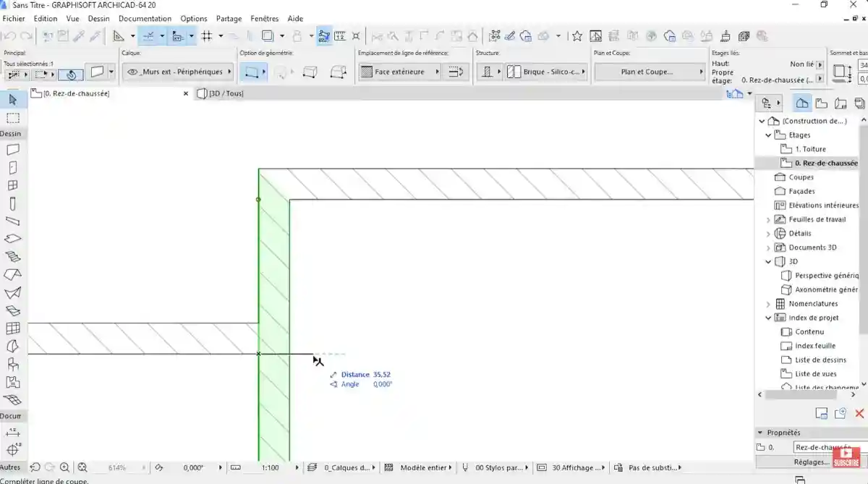The width and height of the screenshot is (868, 484).
Task: Select the Marquee tool
Action: click(13, 118)
